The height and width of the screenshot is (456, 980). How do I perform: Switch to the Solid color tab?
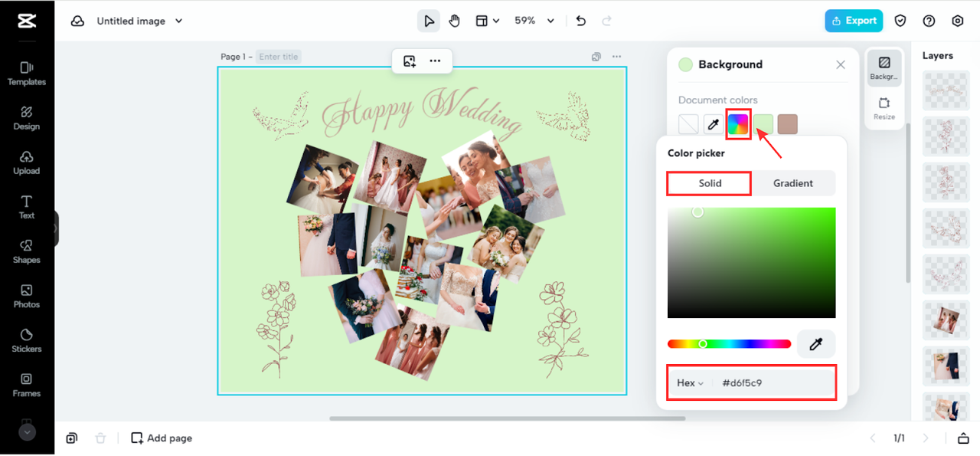tap(710, 183)
